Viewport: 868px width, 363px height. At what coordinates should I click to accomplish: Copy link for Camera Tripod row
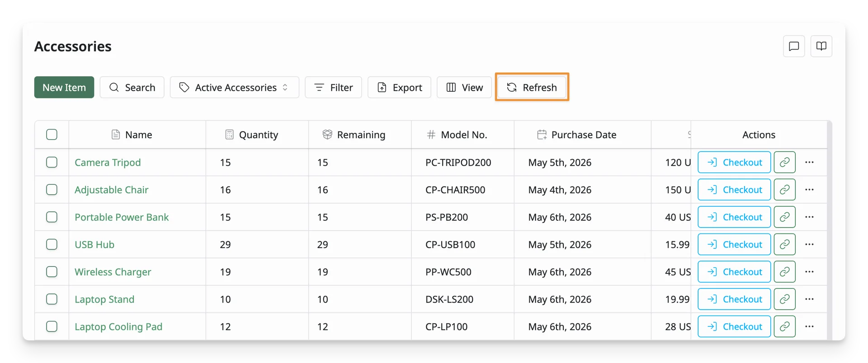785,162
